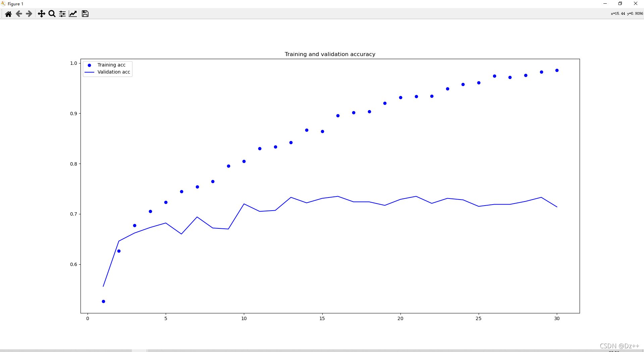
Task: Go back to previous plot view
Action: tap(19, 14)
